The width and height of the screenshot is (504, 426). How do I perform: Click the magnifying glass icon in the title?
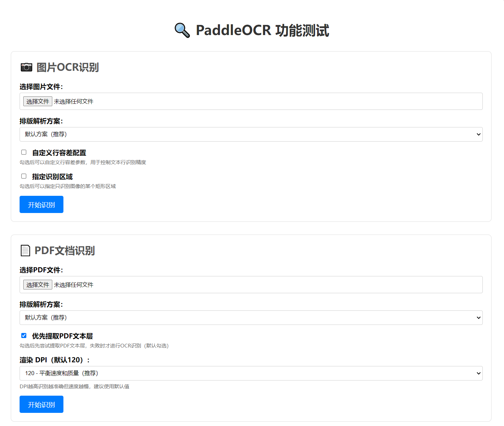pyautogui.click(x=182, y=30)
